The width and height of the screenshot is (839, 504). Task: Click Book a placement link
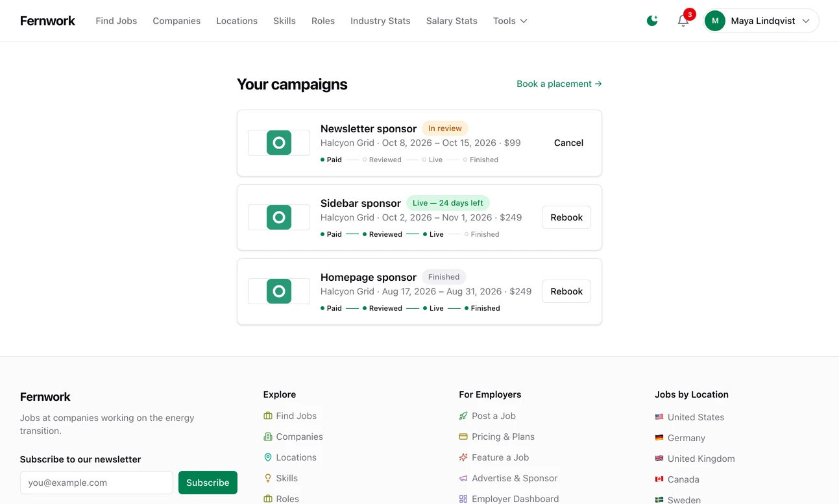click(559, 84)
